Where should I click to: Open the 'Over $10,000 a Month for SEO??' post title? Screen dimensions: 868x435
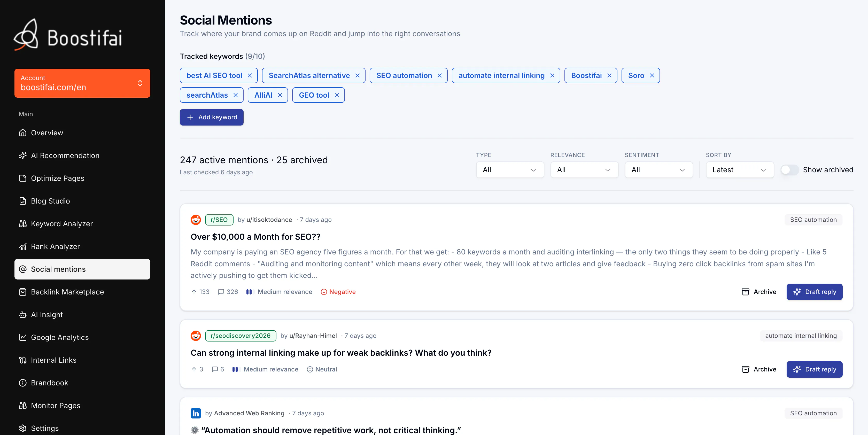255,237
